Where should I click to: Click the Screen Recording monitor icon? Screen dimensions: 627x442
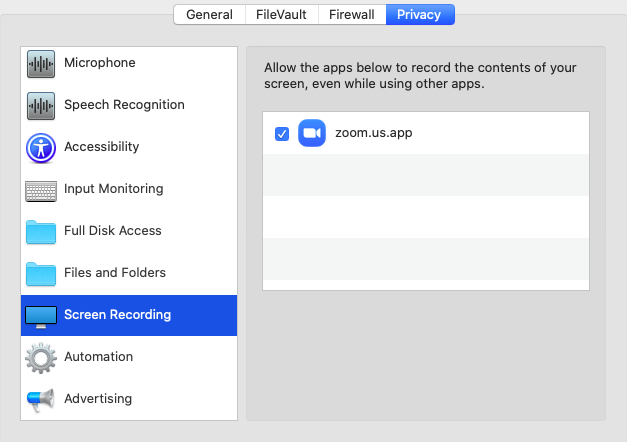point(41,316)
